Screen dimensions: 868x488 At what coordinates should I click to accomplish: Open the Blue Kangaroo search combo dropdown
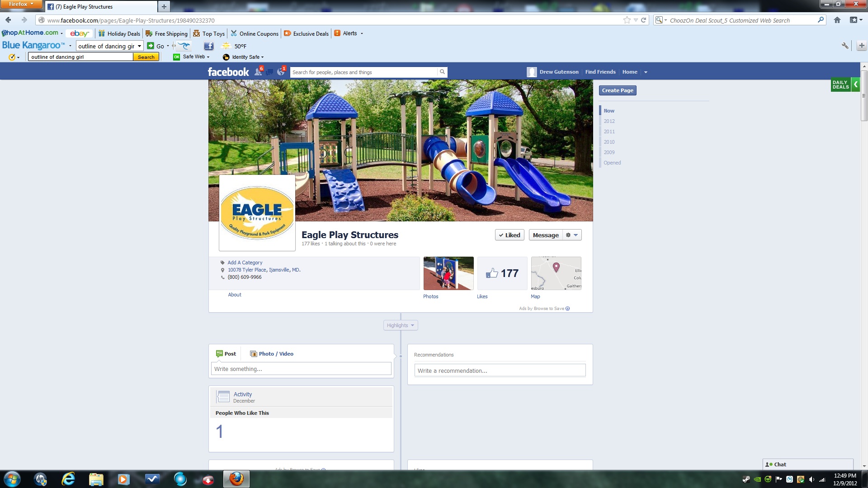[140, 46]
